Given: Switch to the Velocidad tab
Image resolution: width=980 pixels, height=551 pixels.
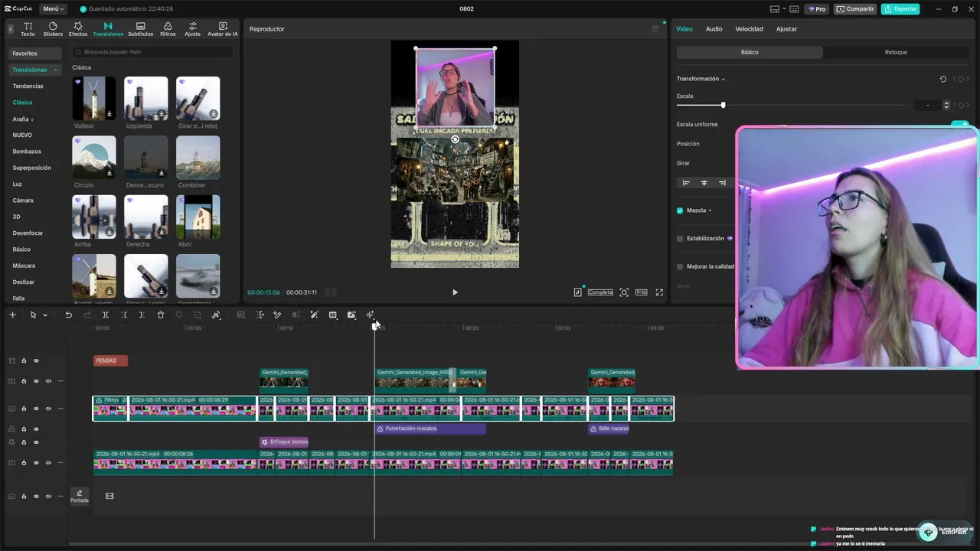Looking at the screenshot, I should pyautogui.click(x=749, y=29).
